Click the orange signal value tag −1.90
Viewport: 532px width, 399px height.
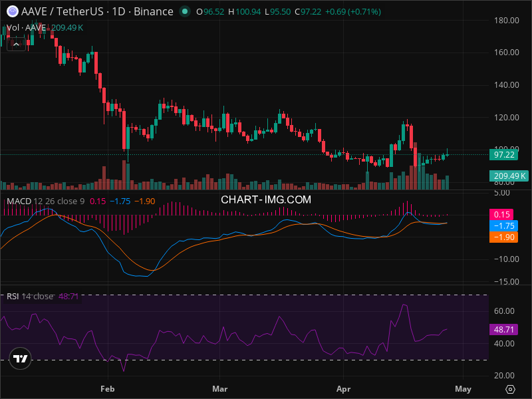coord(504,237)
